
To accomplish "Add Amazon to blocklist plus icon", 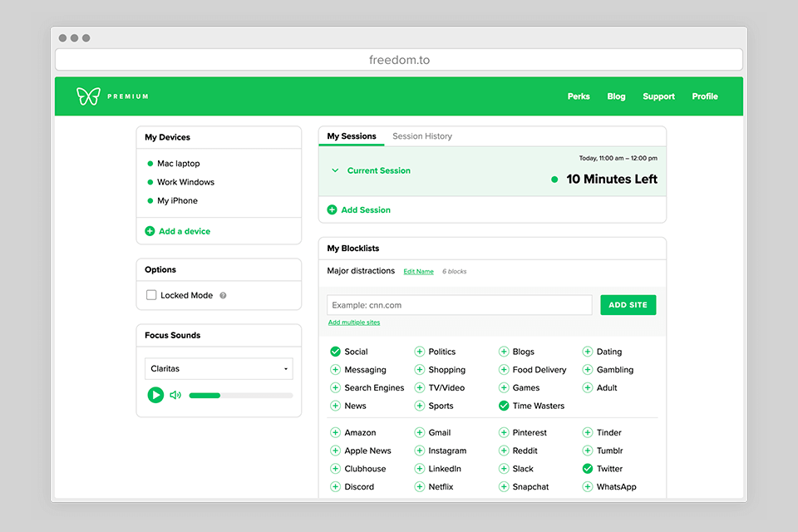I will (x=335, y=433).
